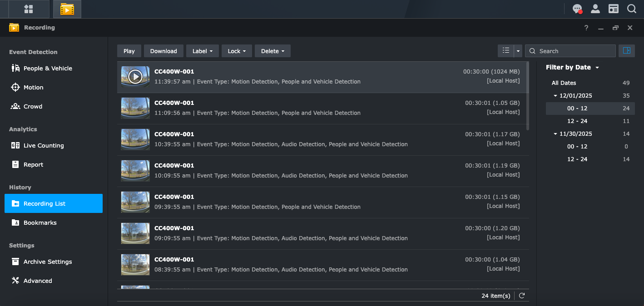Open the Label dropdown

[203, 51]
